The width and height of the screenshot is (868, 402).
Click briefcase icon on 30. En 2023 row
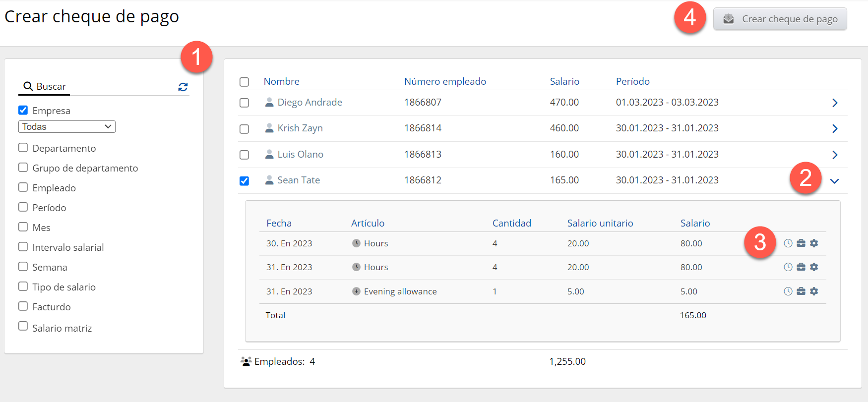[801, 243]
